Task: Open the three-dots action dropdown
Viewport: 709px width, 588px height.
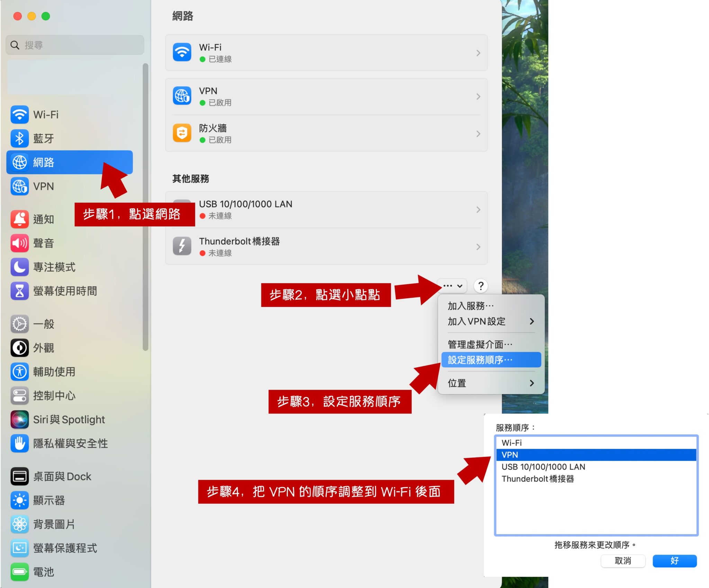Action: 452,286
